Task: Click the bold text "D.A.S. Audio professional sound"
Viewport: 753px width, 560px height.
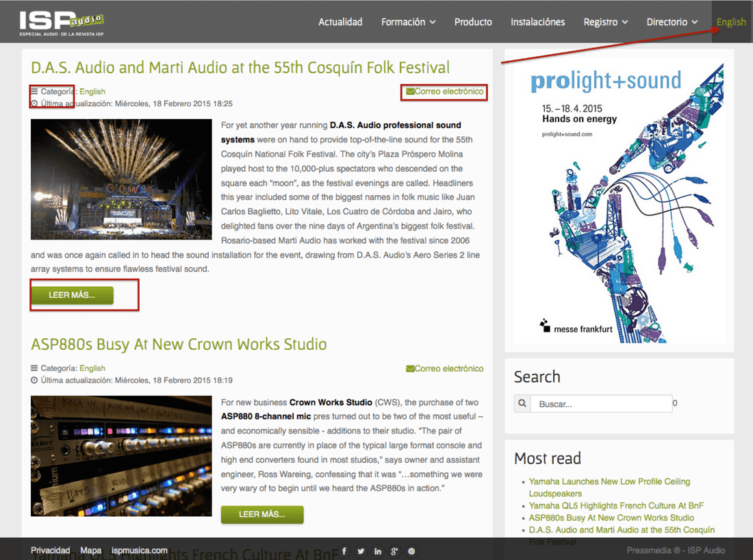Action: tap(395, 125)
